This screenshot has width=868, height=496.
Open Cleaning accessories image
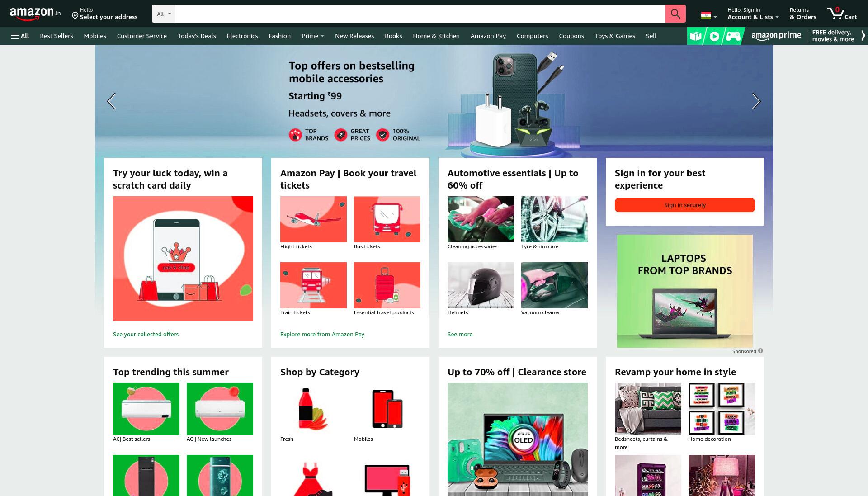(x=481, y=219)
